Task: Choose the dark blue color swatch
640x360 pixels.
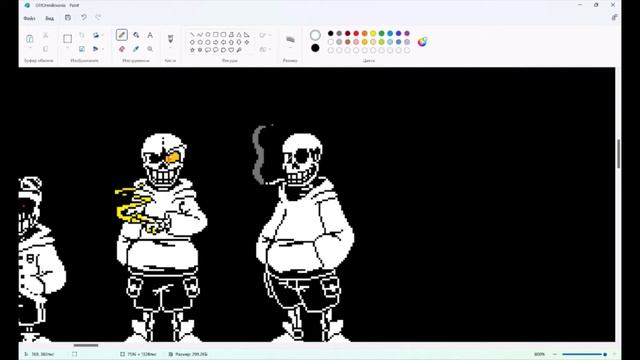Action: point(398,33)
